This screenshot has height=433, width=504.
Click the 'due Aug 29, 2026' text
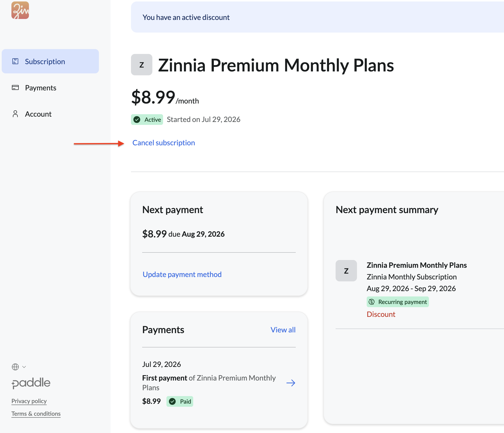pyautogui.click(x=197, y=234)
